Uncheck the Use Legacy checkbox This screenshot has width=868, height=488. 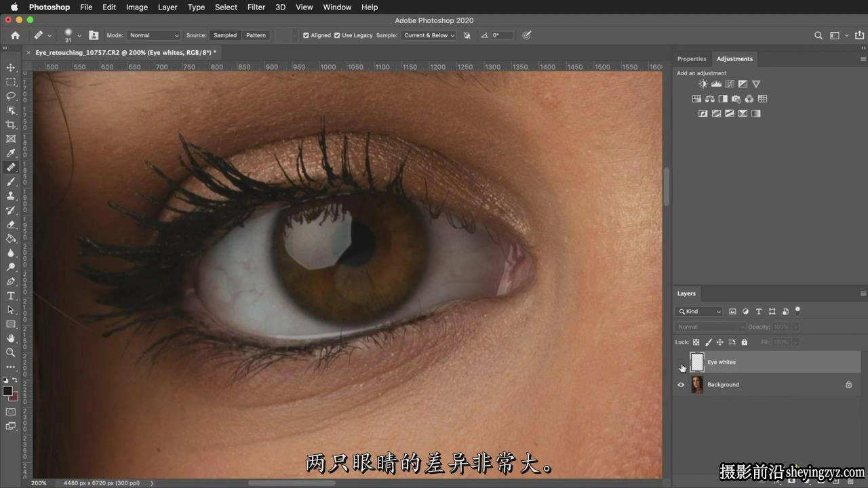337,35
